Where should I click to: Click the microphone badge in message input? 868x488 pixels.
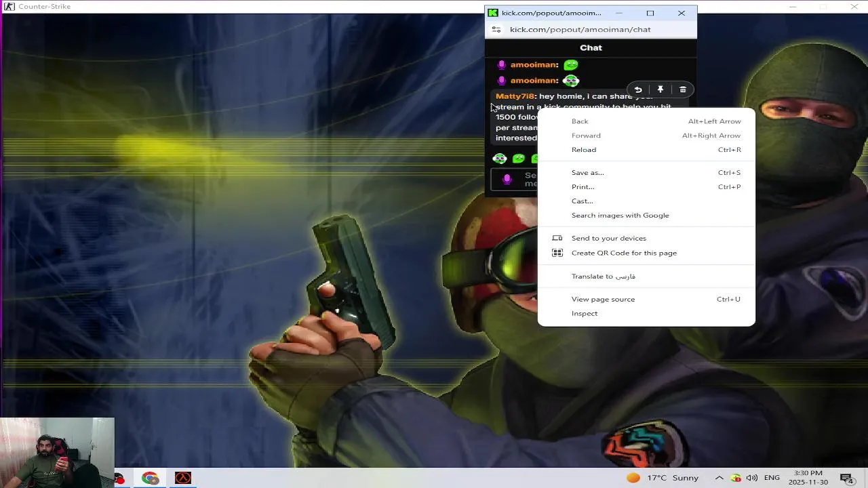coord(507,179)
